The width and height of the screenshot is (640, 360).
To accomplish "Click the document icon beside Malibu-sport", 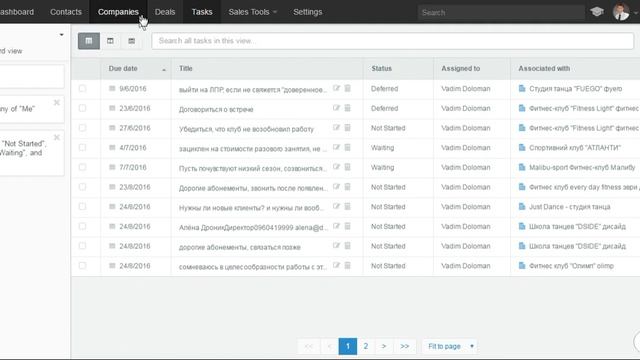I will pos(522,167).
